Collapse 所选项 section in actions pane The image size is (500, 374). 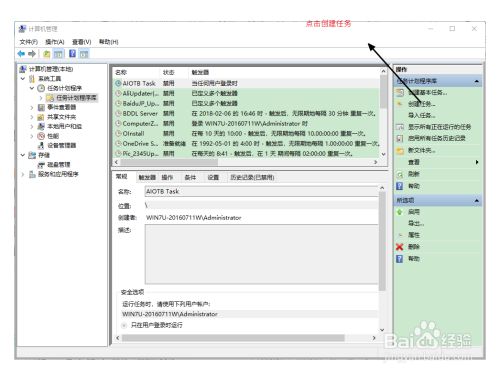(477, 200)
